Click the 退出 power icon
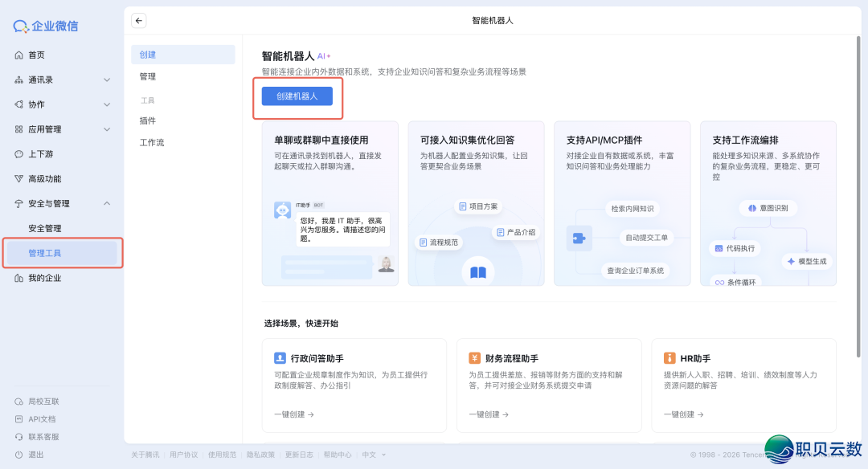Image resolution: width=868 pixels, height=469 pixels. (x=18, y=454)
